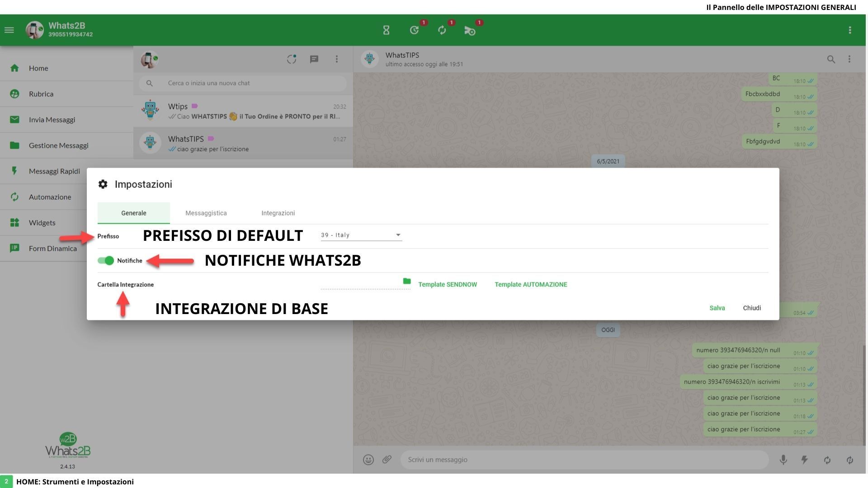Open Rubrica in the sidebar
The height and width of the screenshot is (488, 868).
66,94
